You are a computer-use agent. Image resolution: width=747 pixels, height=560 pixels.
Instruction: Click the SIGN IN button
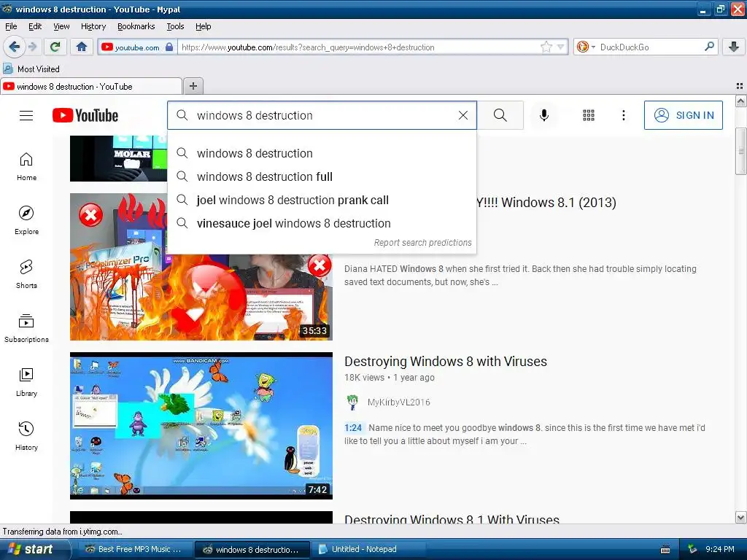pyautogui.click(x=683, y=115)
